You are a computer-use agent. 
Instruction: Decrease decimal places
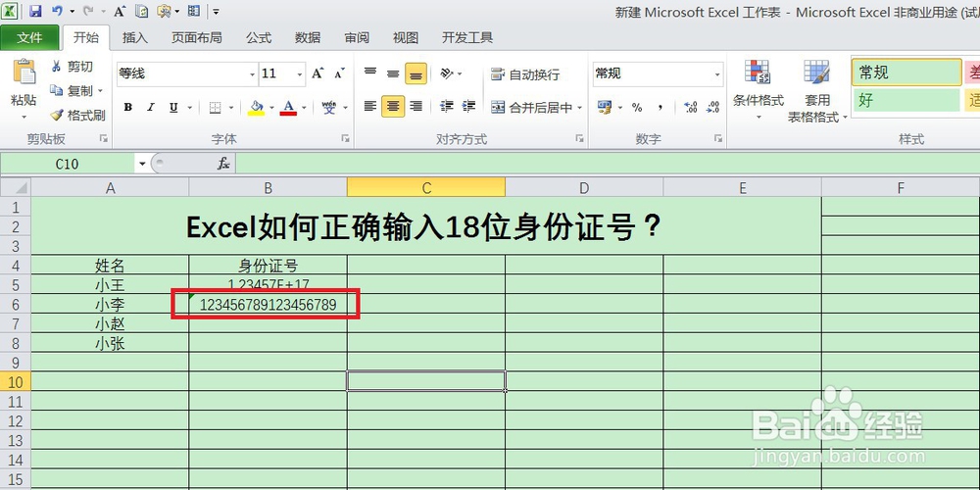click(712, 108)
